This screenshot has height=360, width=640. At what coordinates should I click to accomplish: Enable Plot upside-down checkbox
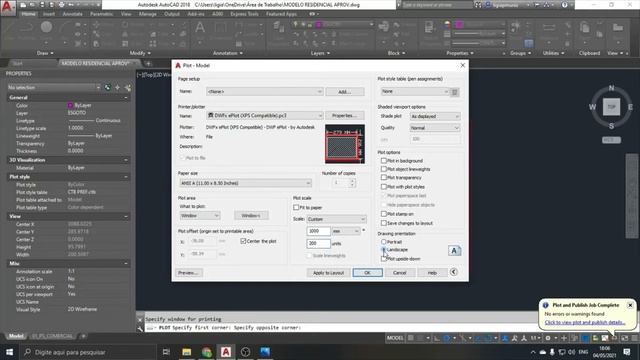pyautogui.click(x=384, y=259)
